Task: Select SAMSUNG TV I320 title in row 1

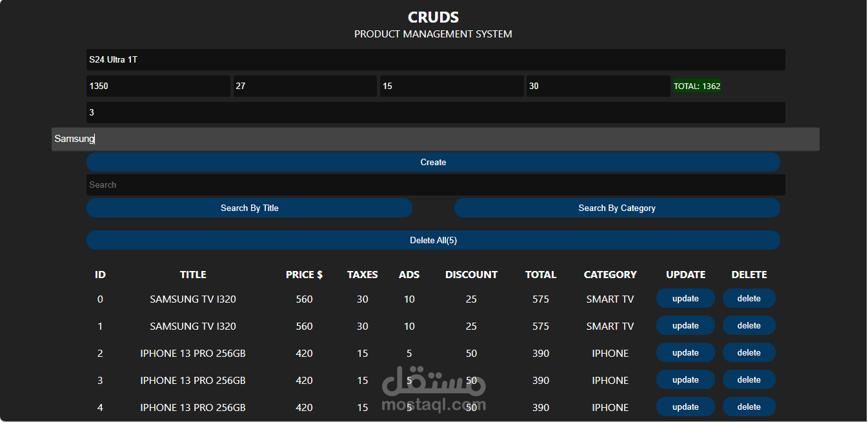Action: tap(193, 327)
